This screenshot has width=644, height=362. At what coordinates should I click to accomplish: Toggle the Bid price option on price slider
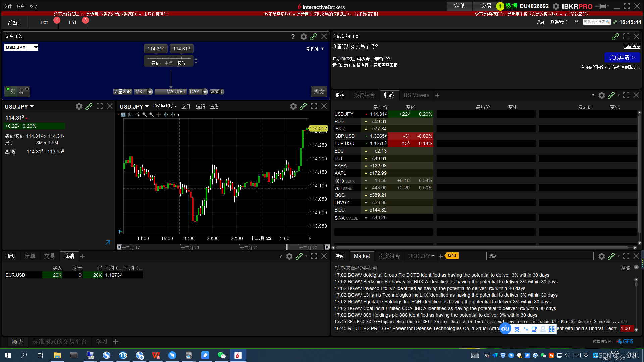[x=155, y=63]
